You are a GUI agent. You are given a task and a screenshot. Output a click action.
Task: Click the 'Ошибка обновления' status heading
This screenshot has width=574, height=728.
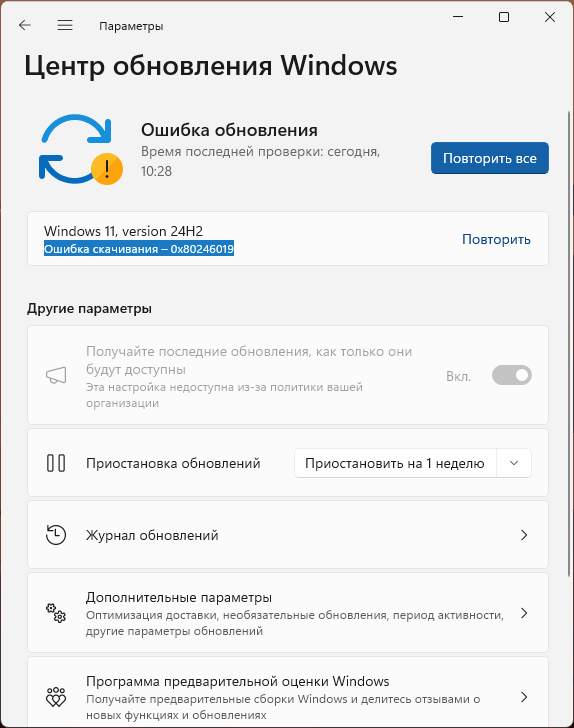coord(229,130)
